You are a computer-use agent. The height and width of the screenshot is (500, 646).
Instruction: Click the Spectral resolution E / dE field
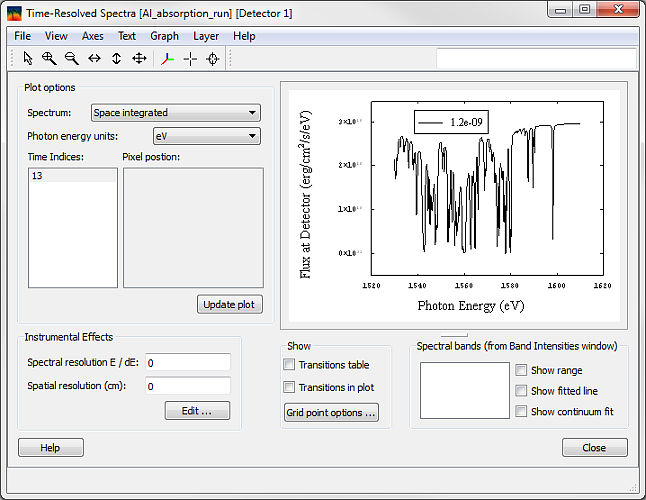coord(188,362)
